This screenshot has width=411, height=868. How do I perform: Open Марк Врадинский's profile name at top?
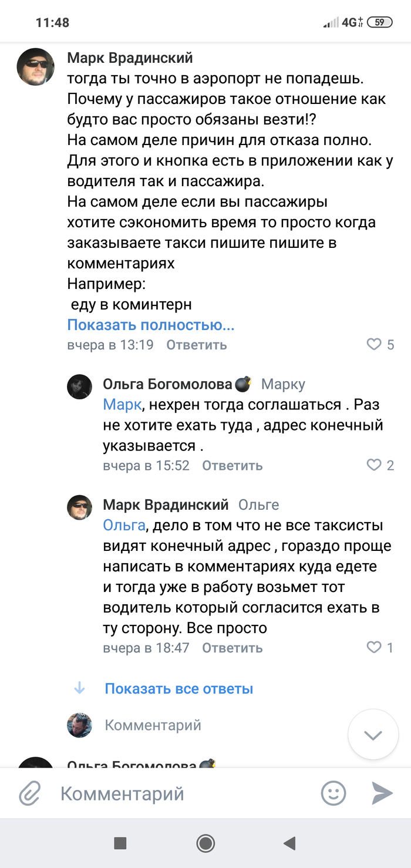coord(130,58)
